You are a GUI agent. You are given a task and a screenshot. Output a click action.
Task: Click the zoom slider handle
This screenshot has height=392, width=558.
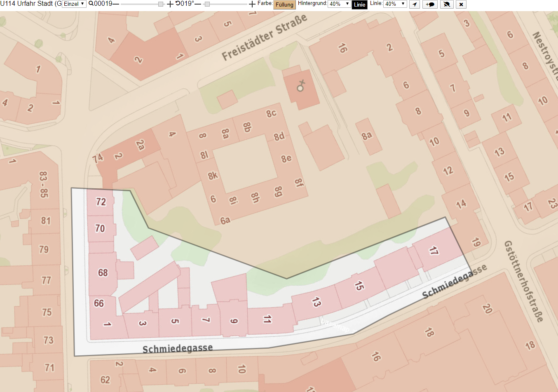tap(161, 4)
